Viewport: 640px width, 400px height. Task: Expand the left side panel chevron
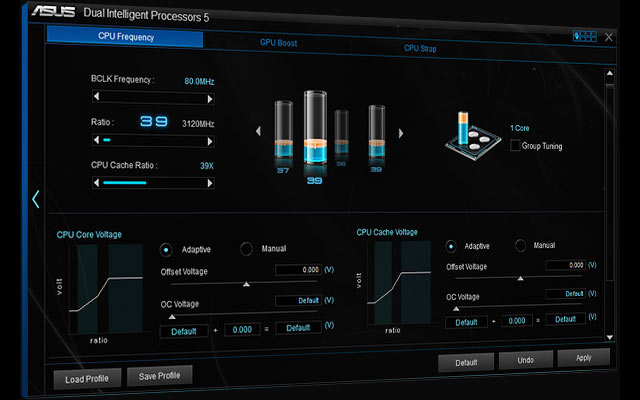pos(36,199)
